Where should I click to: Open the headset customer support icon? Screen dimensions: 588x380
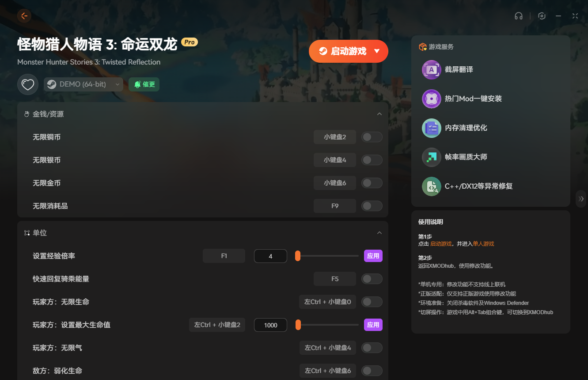tap(519, 16)
